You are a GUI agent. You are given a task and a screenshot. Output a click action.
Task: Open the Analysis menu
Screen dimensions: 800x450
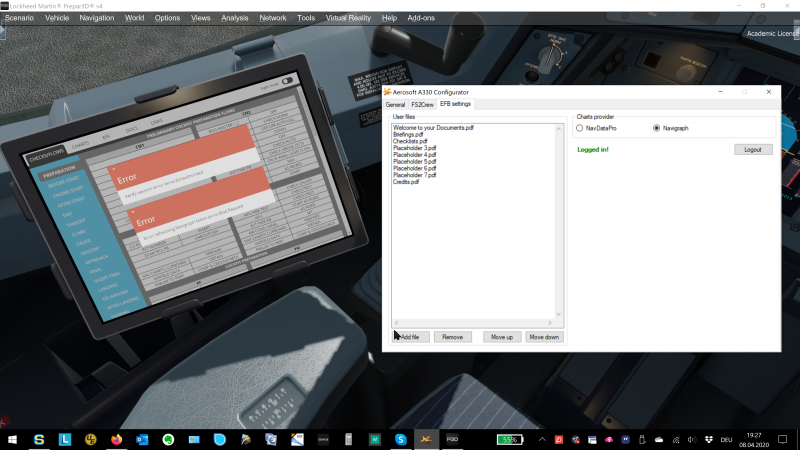click(x=235, y=18)
